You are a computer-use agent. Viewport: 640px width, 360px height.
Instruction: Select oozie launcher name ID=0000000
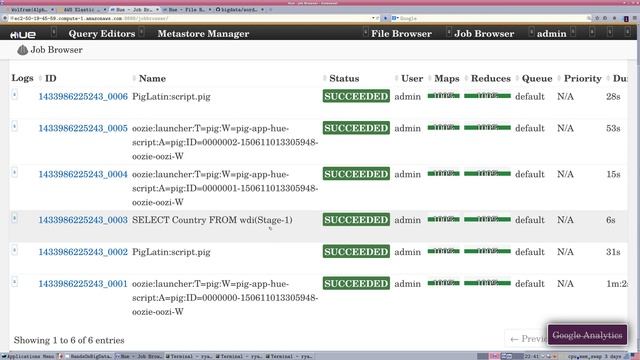click(225, 298)
